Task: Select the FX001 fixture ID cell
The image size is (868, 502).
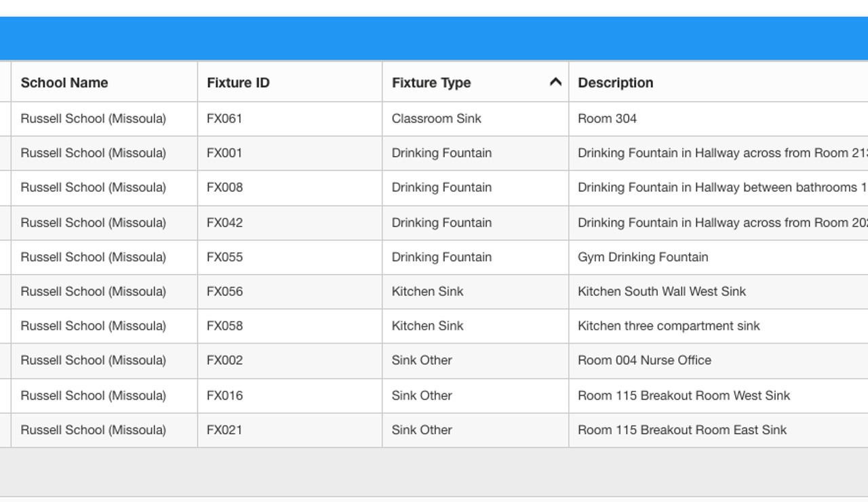Action: [224, 153]
